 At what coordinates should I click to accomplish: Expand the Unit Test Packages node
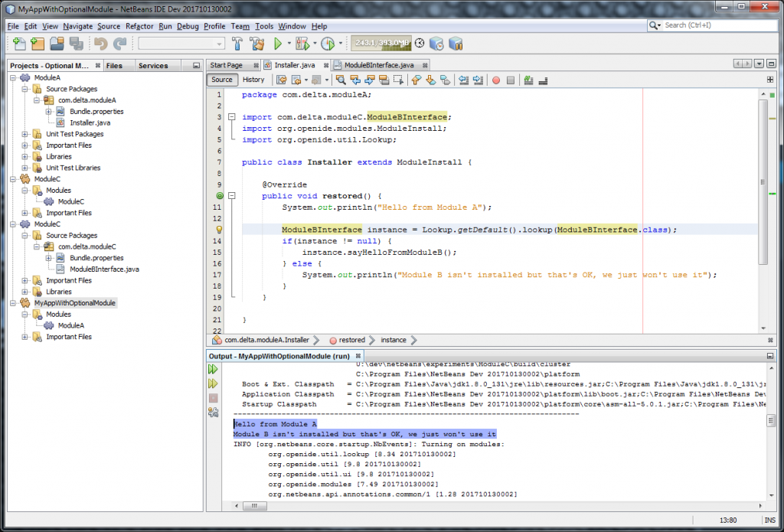pos(25,134)
